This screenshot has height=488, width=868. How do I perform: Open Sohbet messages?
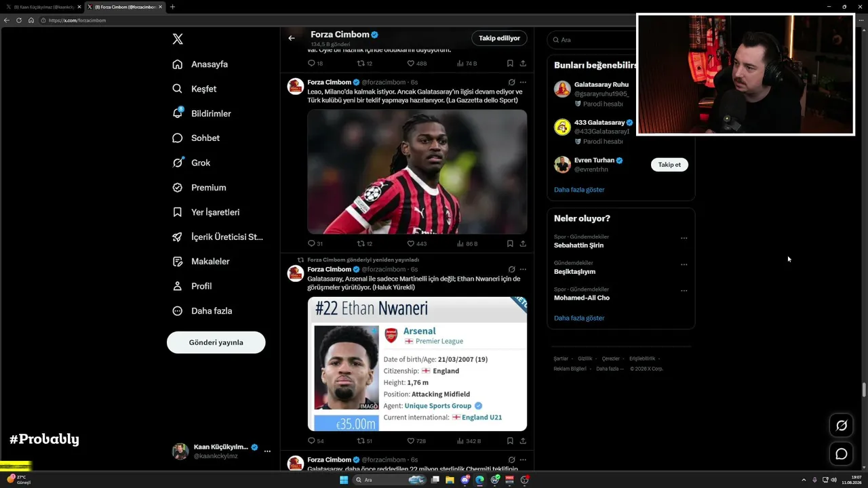196,138
